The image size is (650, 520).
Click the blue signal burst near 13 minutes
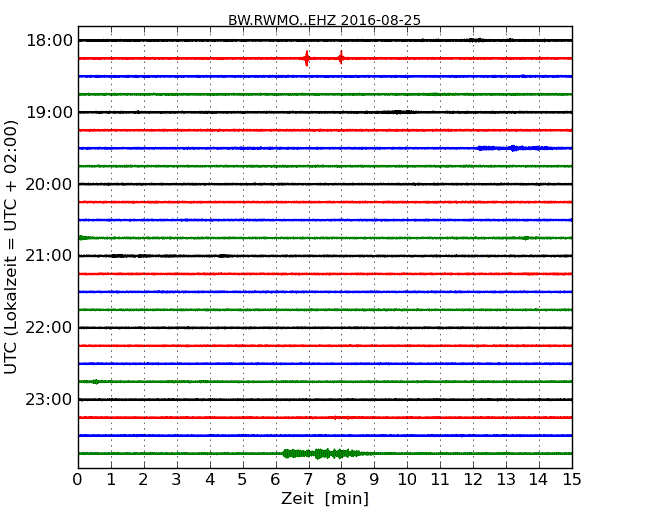[514, 148]
